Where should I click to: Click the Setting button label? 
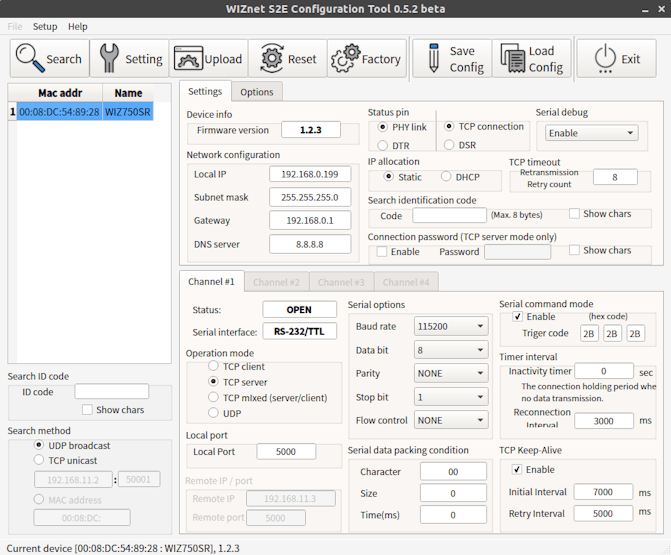pyautogui.click(x=144, y=59)
